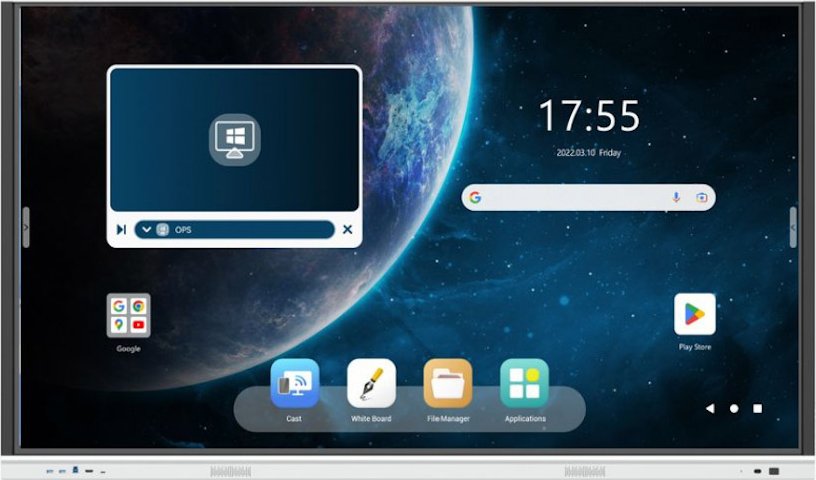Expand the OPS source dropdown chevron

point(147,230)
